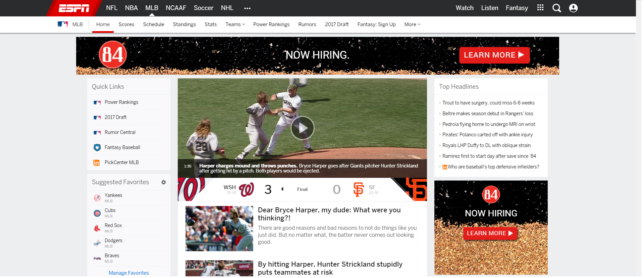Click the 84 logo in sidebar ad
The height and width of the screenshot is (278, 644).
coord(491,195)
